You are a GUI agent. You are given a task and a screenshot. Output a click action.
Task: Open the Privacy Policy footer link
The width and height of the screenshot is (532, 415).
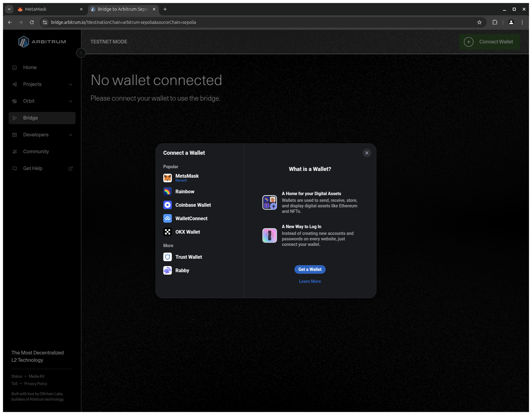tap(36, 384)
